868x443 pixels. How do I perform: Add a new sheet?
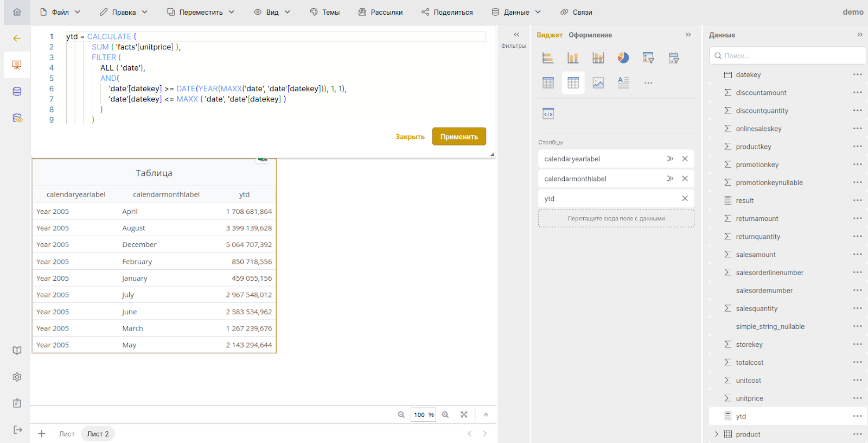point(42,434)
